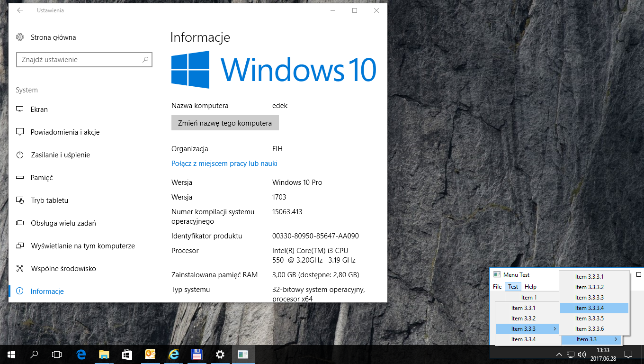The width and height of the screenshot is (644, 364).
Task: Launch Microsoft Edge from the taskbar
Action: [81, 354]
